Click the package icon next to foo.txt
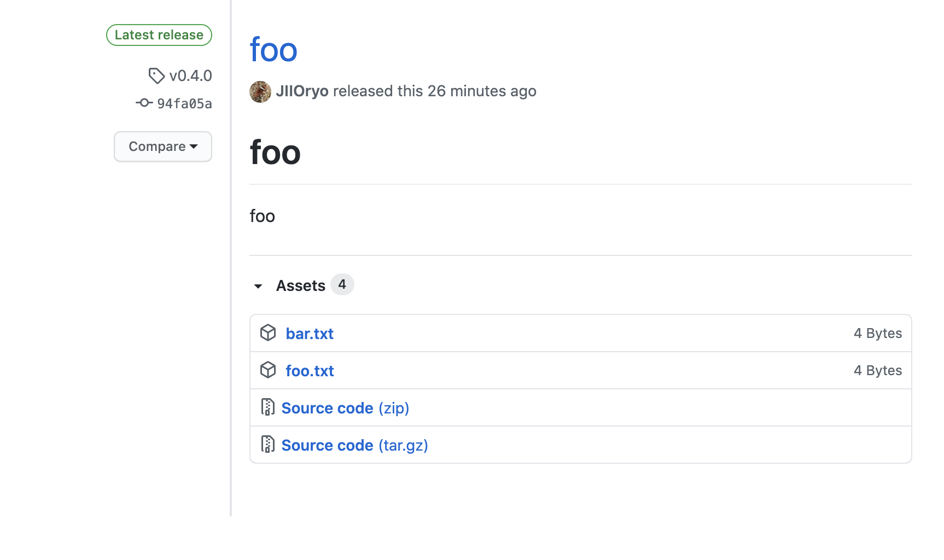 268,370
